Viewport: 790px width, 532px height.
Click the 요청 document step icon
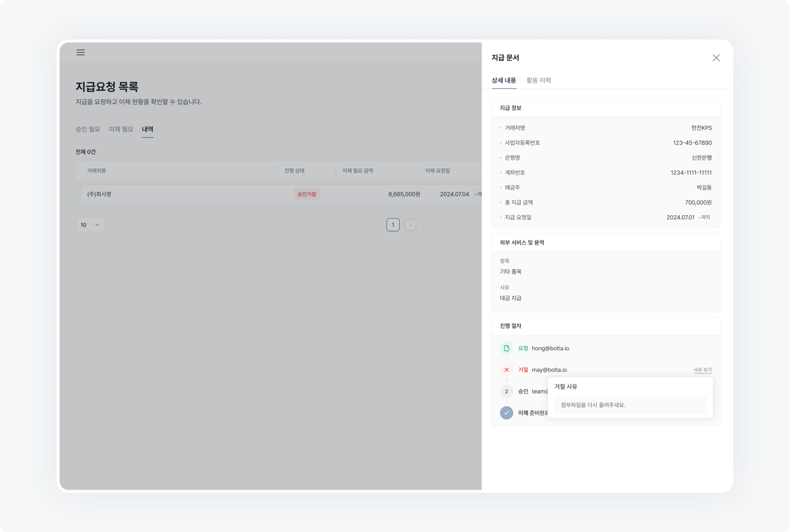pyautogui.click(x=506, y=348)
